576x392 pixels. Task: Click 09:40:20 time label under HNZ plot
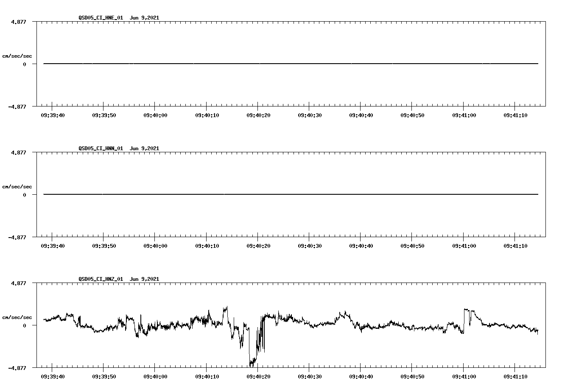tap(258, 377)
